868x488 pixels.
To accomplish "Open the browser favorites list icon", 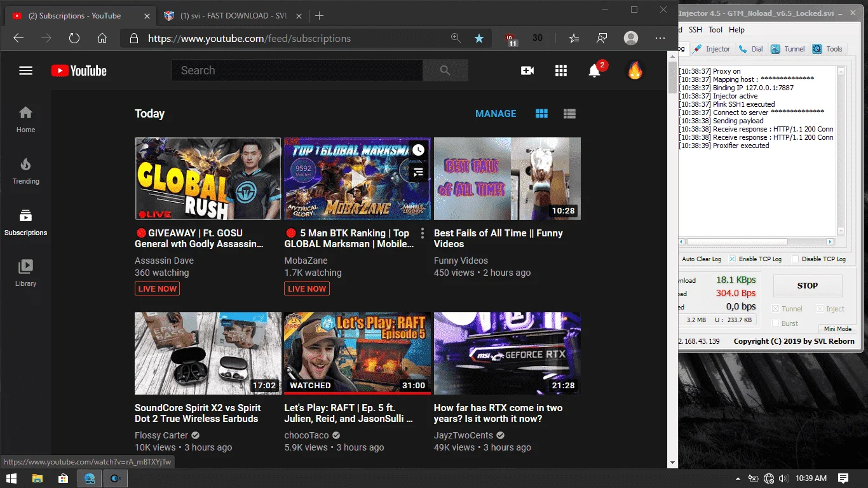I will pos(574,38).
